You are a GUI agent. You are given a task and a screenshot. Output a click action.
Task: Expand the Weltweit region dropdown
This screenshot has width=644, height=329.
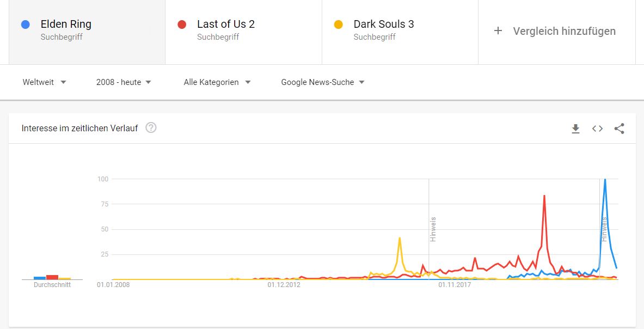click(x=44, y=82)
